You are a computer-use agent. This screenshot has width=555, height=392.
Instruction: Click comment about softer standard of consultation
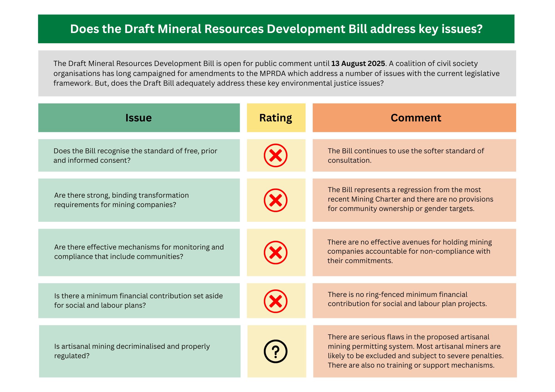[x=406, y=156]
